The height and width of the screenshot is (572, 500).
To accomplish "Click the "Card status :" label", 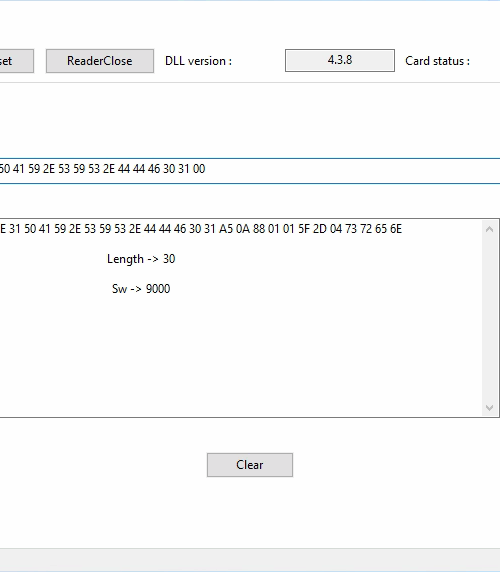I will (x=437, y=61).
